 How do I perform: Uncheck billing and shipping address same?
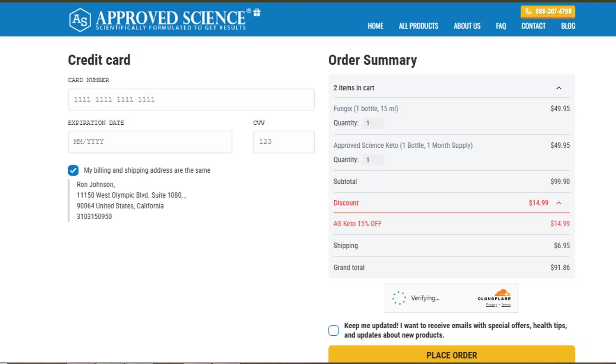[73, 170]
